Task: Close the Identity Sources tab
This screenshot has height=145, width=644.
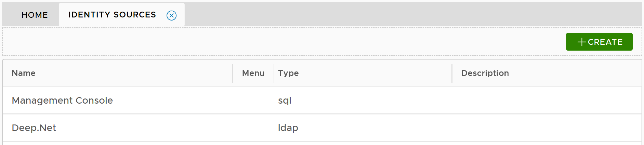Action: (171, 15)
